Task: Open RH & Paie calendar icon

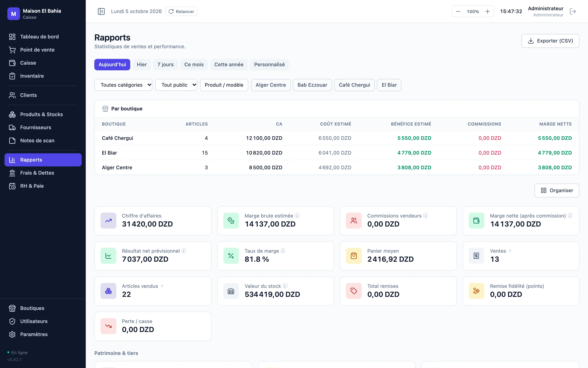Action: [12, 186]
